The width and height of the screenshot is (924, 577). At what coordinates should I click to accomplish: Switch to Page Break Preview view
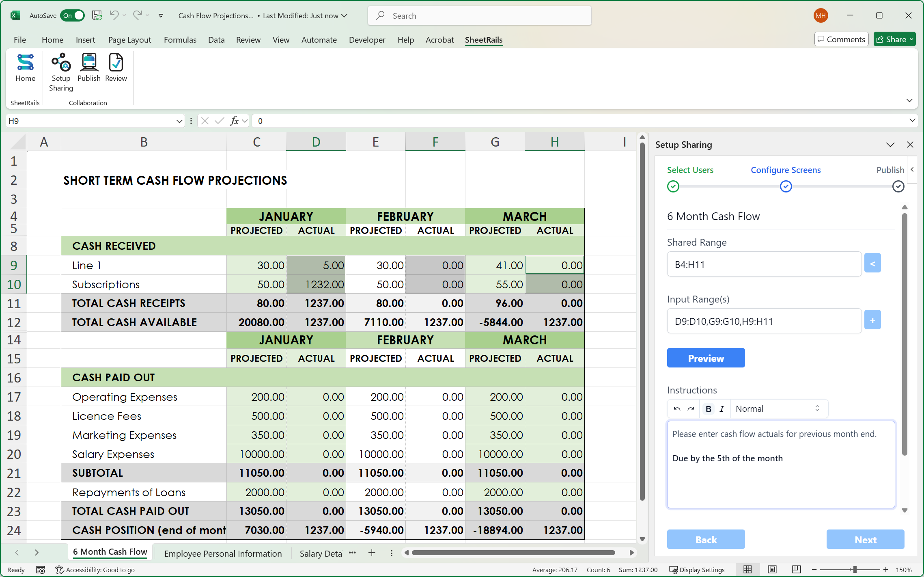point(796,570)
